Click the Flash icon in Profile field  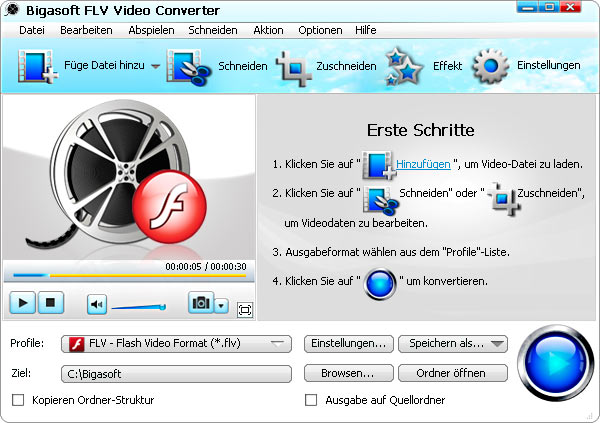click(77, 344)
